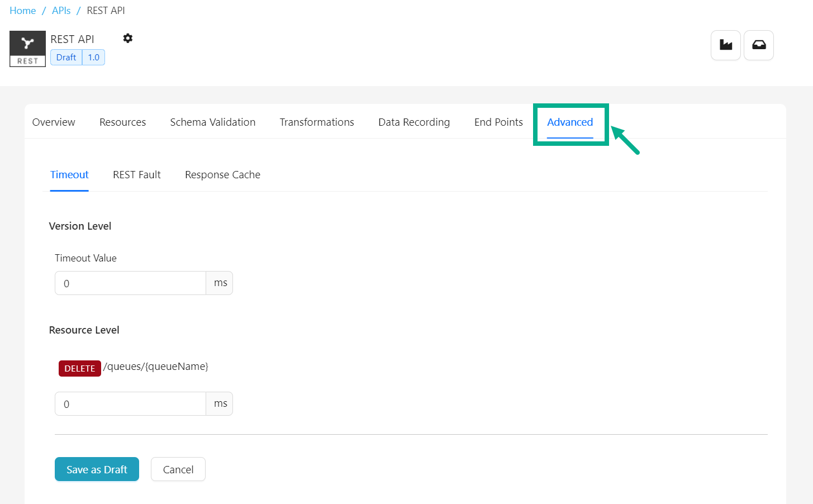Image resolution: width=813 pixels, height=504 pixels.
Task: Click the Cancel button
Action: pyautogui.click(x=178, y=469)
